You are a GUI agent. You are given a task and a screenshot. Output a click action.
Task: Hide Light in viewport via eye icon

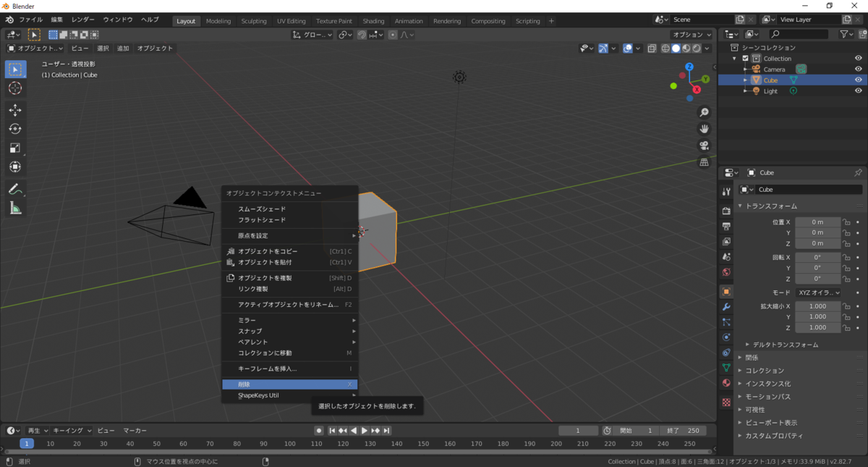(858, 91)
